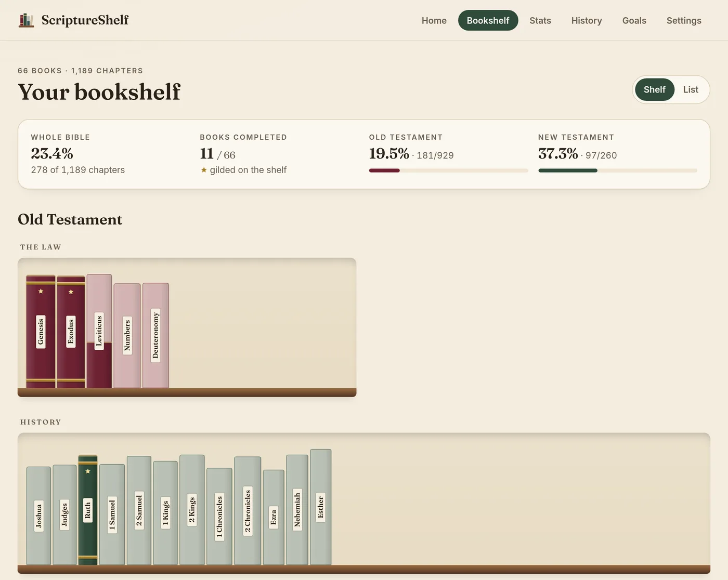Select the 1 Samuel book
The width and height of the screenshot is (728, 580).
tap(112, 515)
